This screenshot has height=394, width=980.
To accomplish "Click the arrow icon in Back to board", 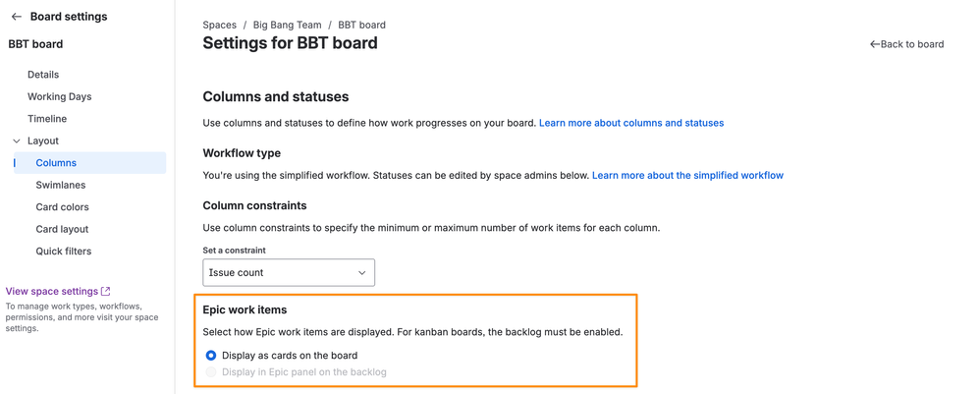I will point(874,44).
